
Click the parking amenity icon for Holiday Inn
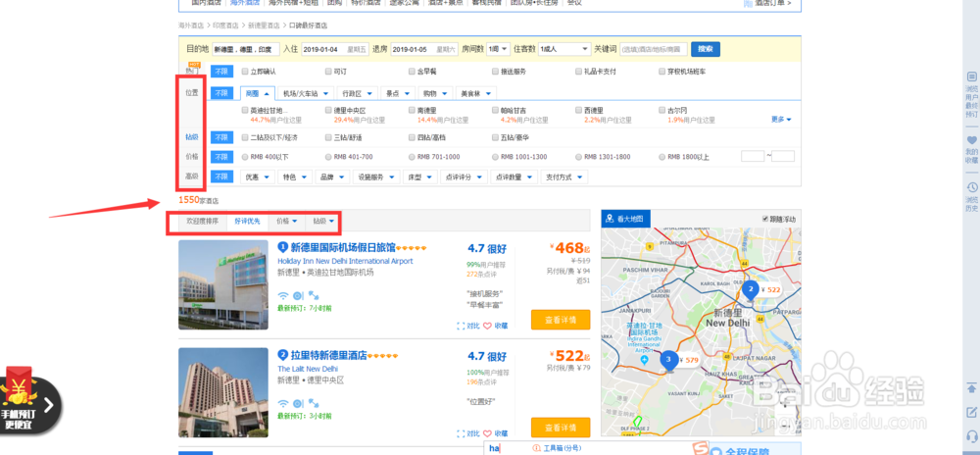[x=298, y=295]
